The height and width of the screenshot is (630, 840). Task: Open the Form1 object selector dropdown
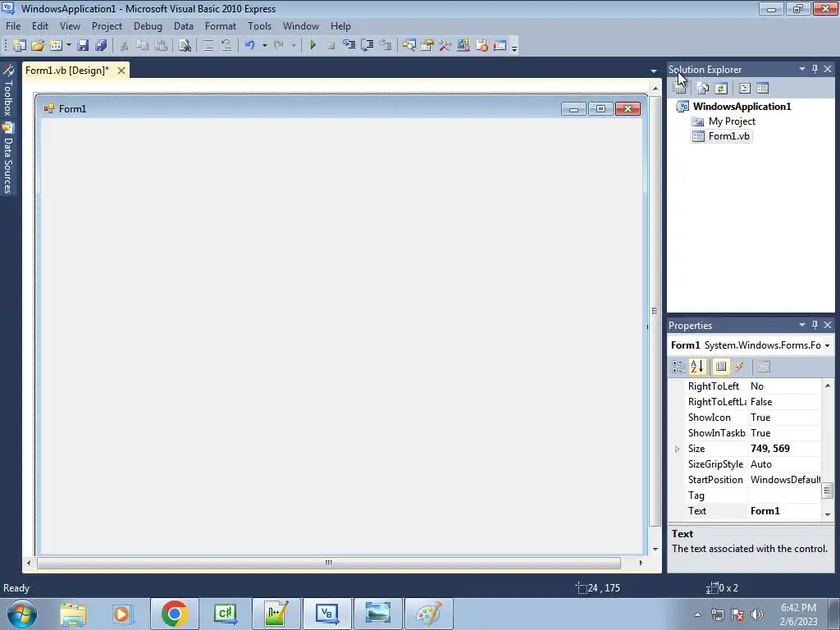827,345
